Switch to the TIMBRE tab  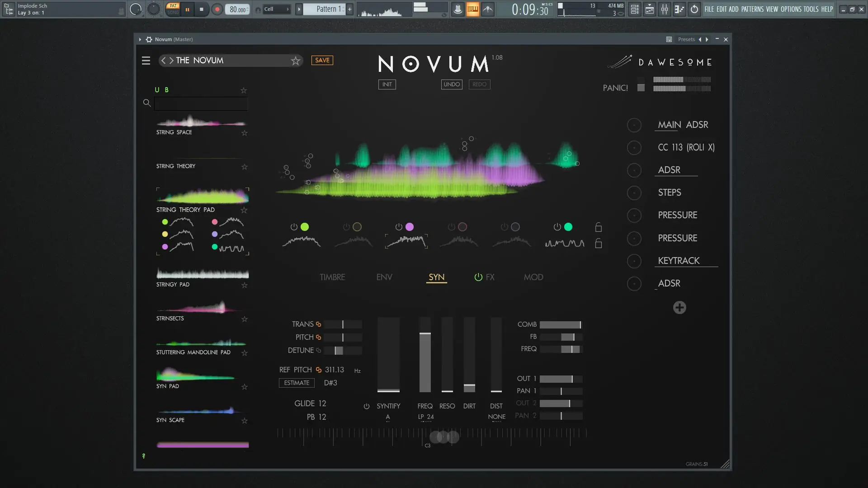point(332,277)
